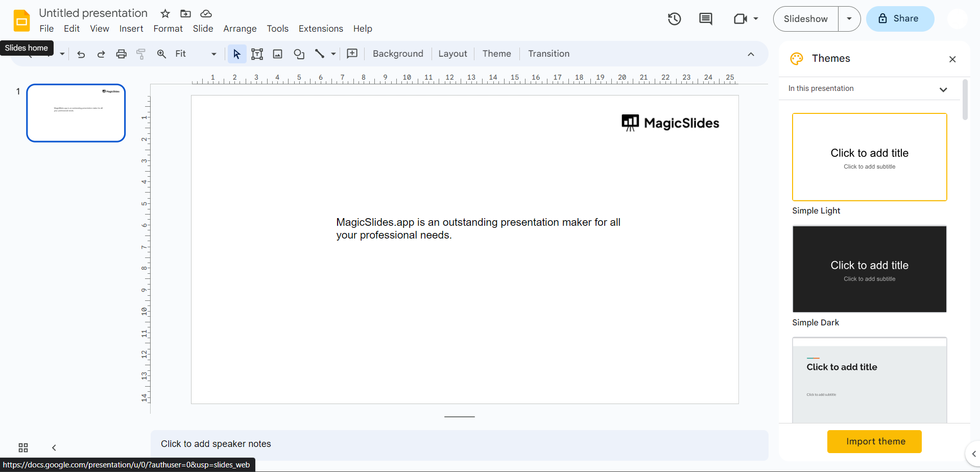Image resolution: width=980 pixels, height=472 pixels.
Task: Open version history
Action: click(x=674, y=18)
